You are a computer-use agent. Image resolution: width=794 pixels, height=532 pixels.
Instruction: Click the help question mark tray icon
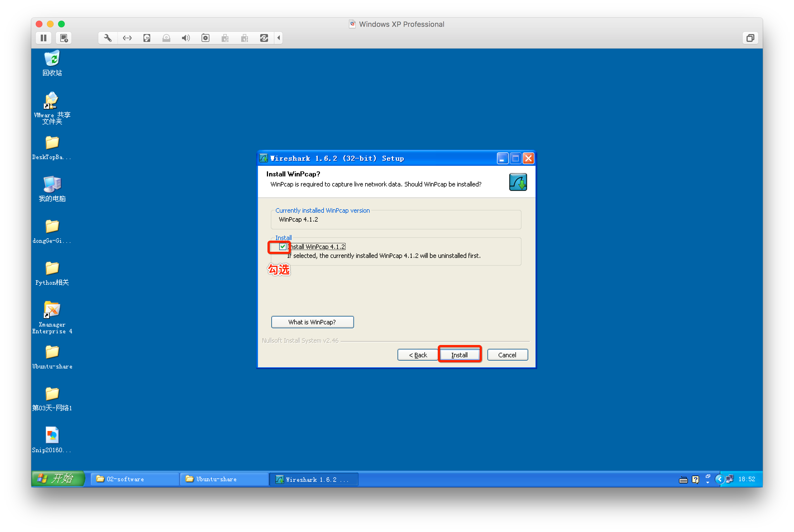[696, 480]
